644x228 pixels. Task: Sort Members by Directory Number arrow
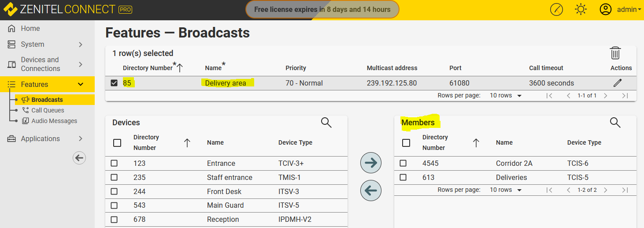point(476,143)
